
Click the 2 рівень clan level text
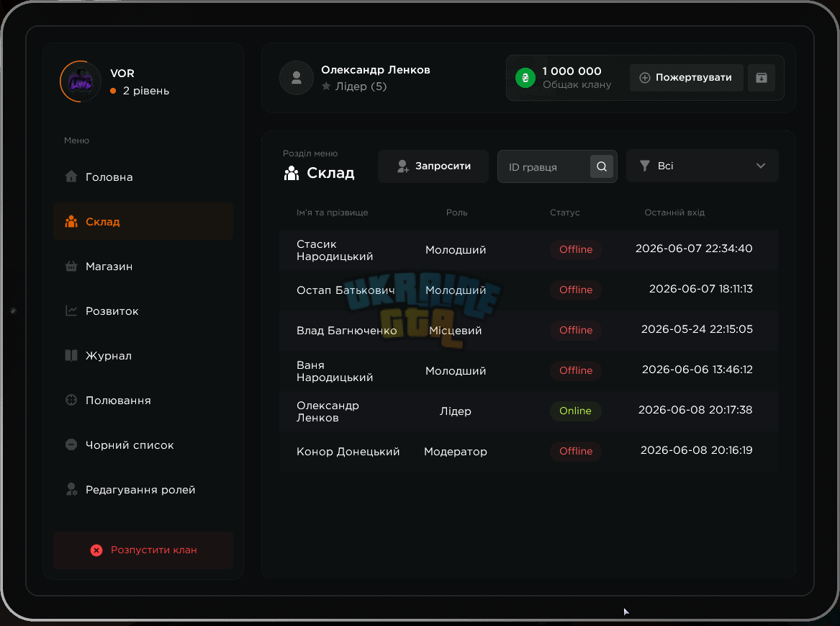point(145,91)
